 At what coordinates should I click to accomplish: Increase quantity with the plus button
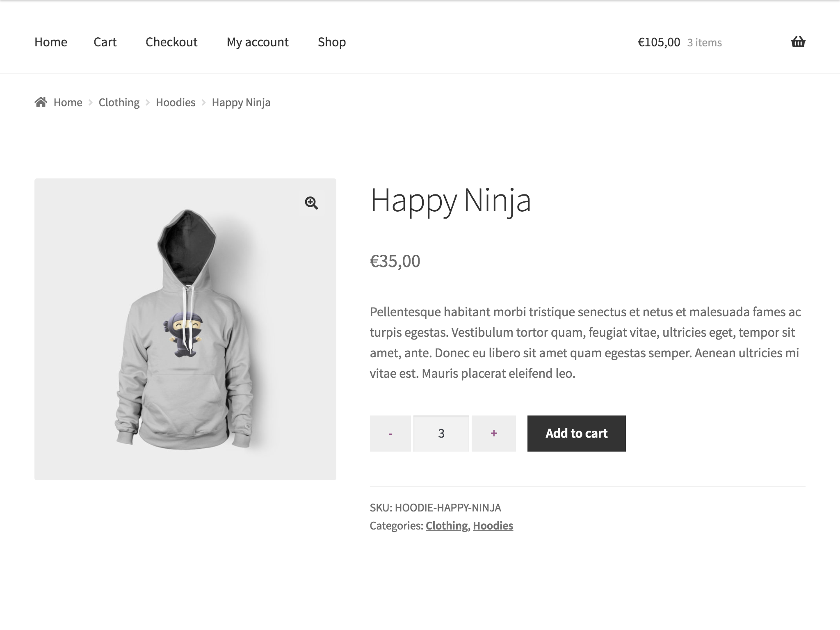point(494,434)
